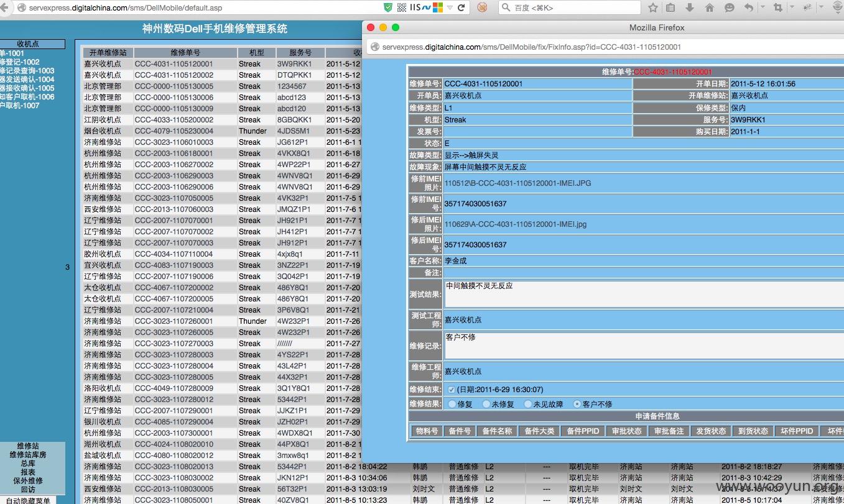
Task: Open the 总库 sidebar section
Action: click(x=28, y=464)
